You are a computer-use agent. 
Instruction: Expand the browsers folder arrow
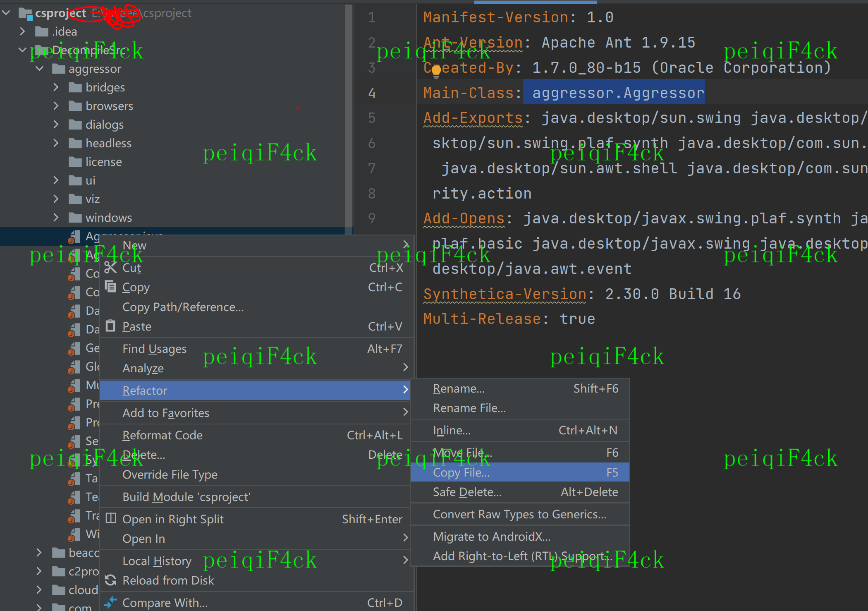(56, 106)
